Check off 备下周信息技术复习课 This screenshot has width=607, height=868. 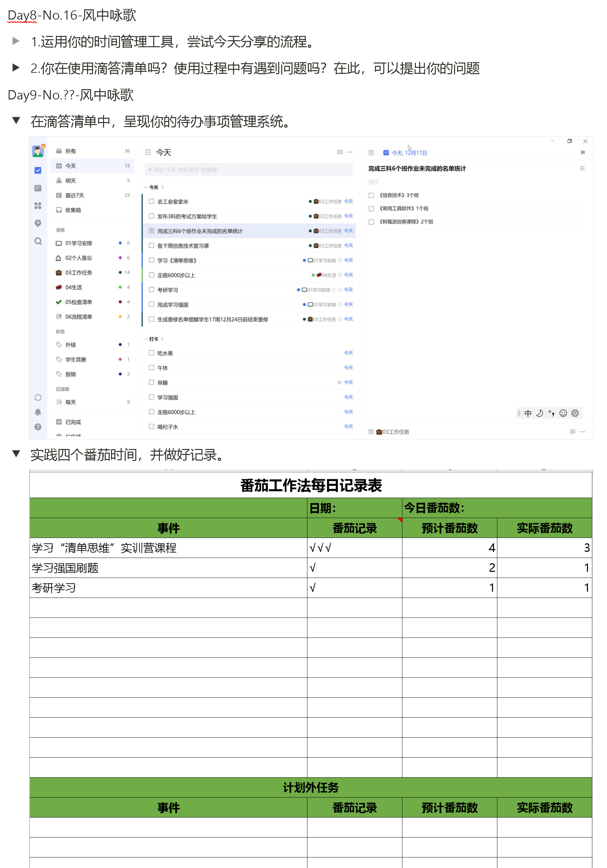[x=152, y=246]
